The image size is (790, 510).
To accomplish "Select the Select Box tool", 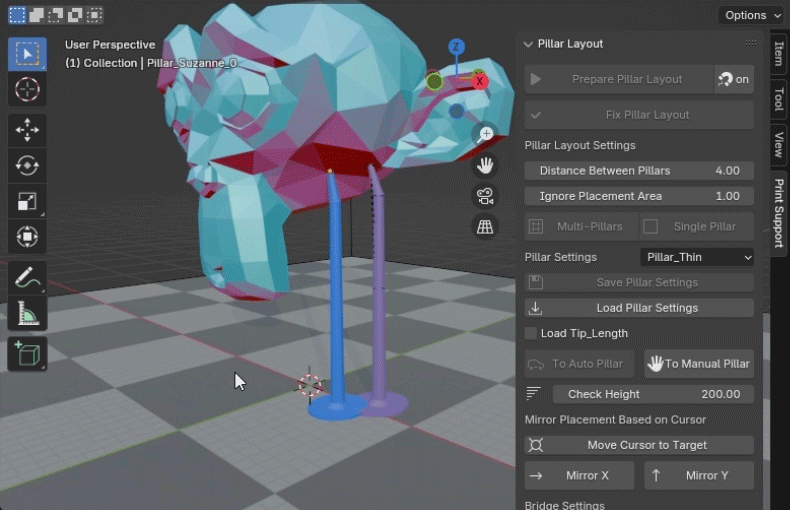I will [x=27, y=53].
